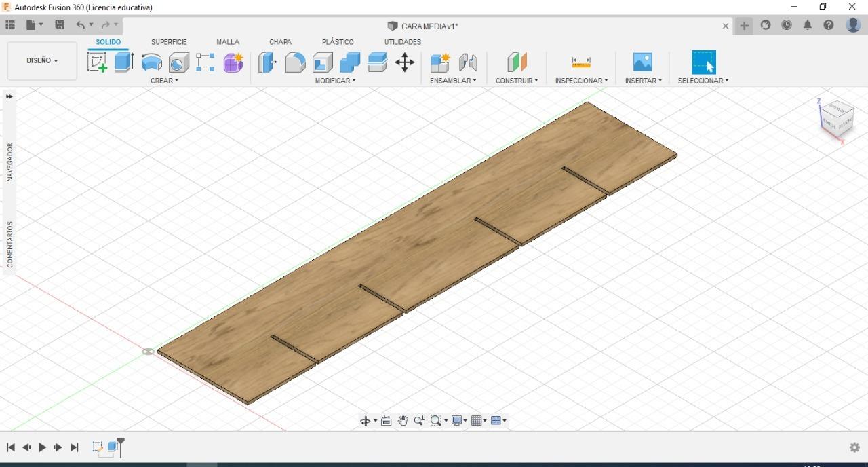868x467 pixels.
Task: Open the Data Panel grid icon
Action: (x=9, y=25)
